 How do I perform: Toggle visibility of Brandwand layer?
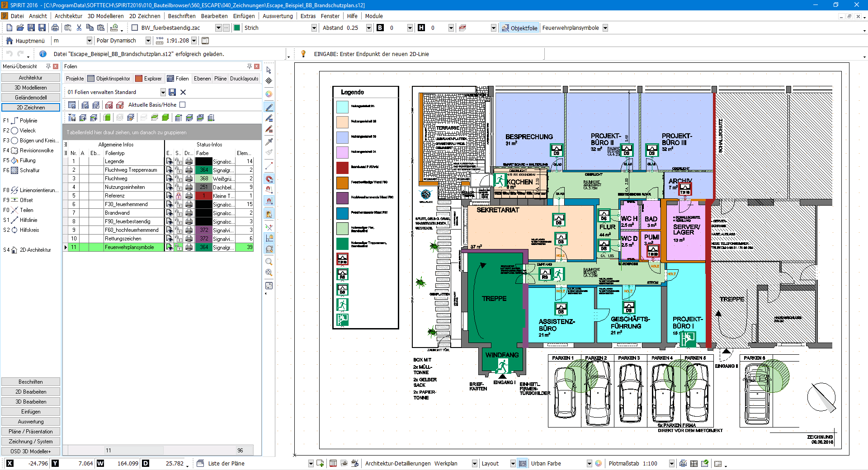pyautogui.click(x=170, y=213)
